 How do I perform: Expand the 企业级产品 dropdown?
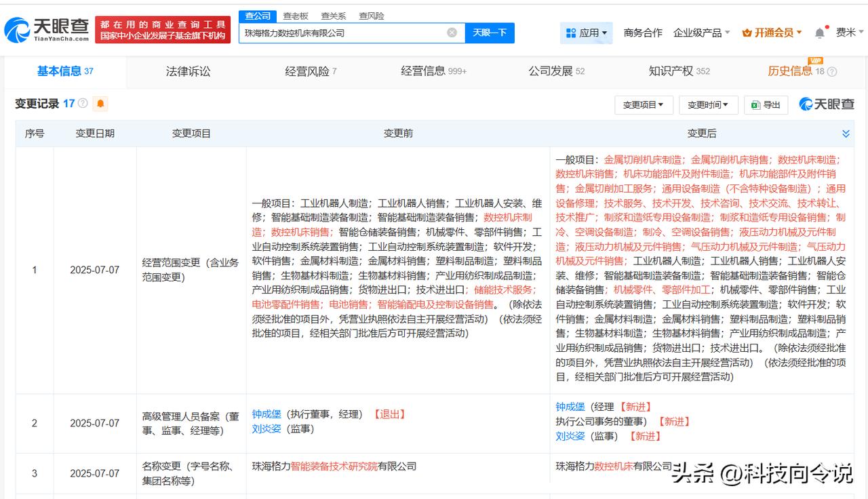point(702,33)
